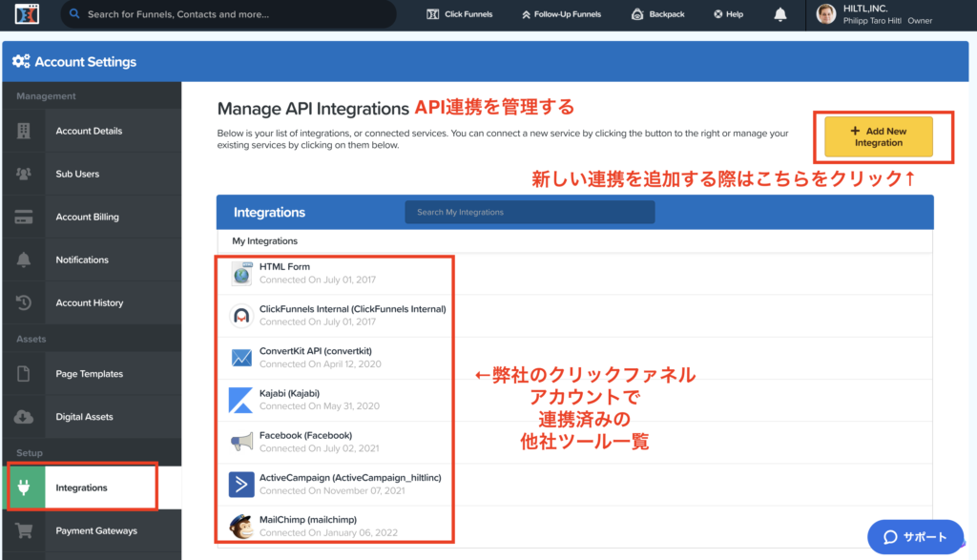Open the Backpack menu
977x560 pixels.
point(658,13)
